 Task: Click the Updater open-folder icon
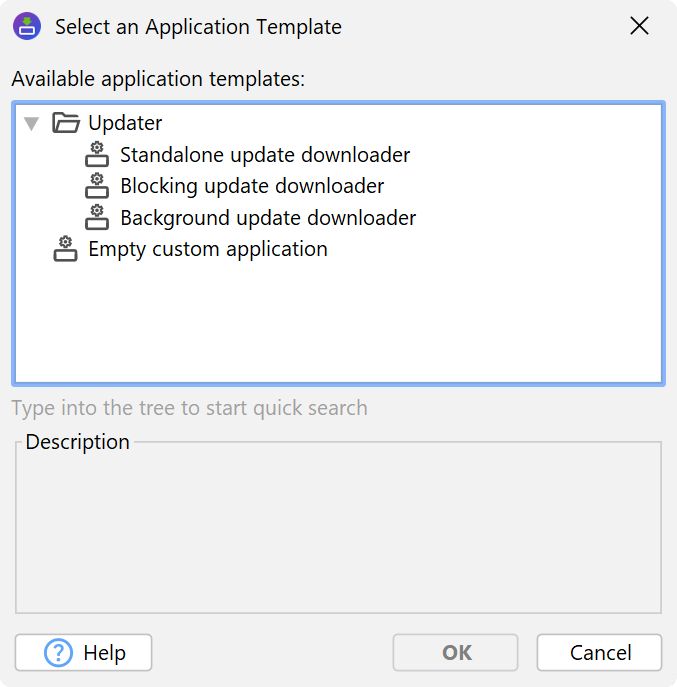[66, 123]
